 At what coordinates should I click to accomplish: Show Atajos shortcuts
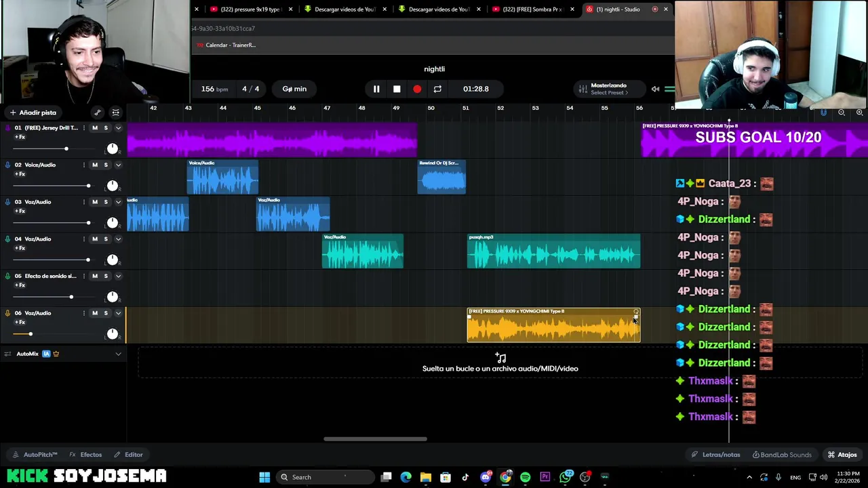click(842, 455)
